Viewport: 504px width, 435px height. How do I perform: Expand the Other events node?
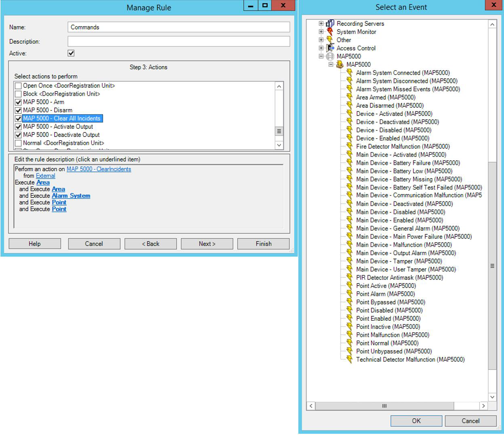coord(321,40)
